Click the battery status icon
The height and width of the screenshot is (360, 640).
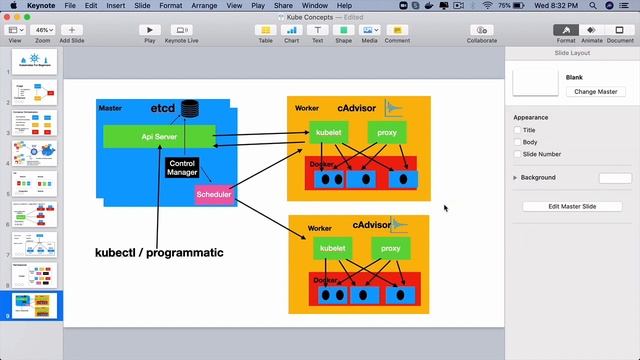(518, 6)
